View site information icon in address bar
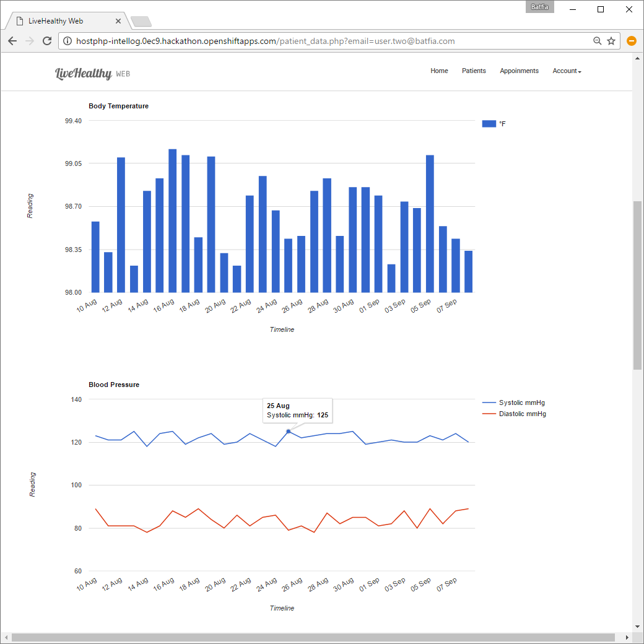 [67, 41]
